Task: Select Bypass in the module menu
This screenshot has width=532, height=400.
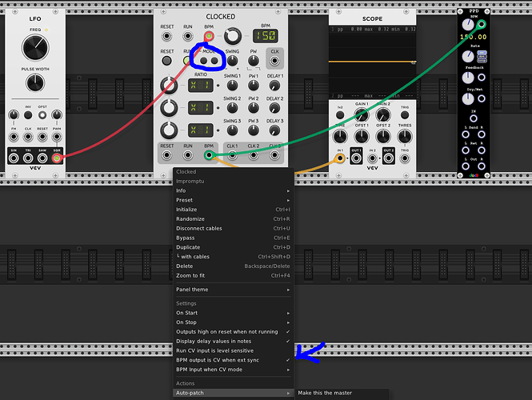Action: tap(233, 238)
